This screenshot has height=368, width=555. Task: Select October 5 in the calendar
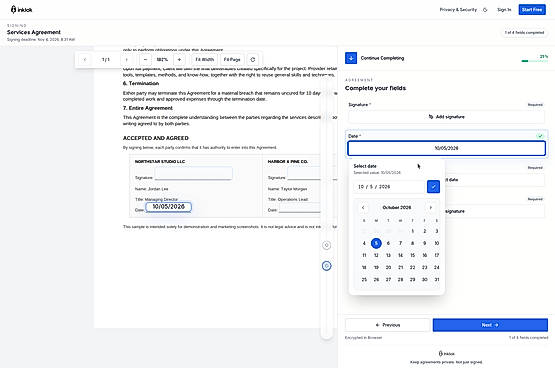[x=376, y=243]
